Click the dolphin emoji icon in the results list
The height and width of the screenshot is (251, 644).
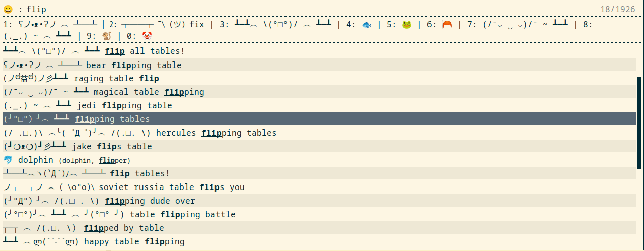8,160
